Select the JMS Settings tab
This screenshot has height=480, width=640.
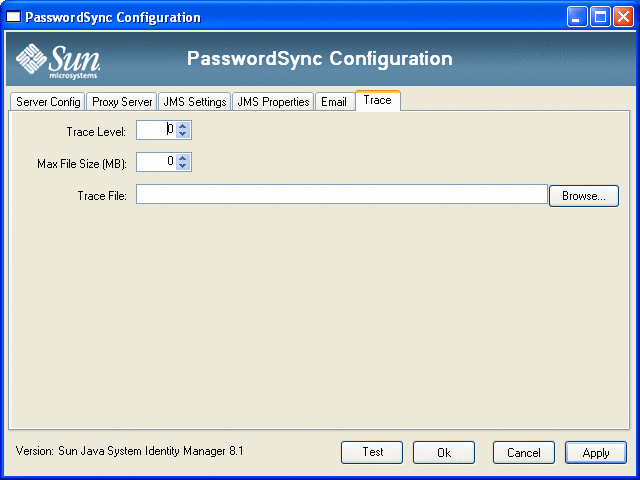[195, 102]
